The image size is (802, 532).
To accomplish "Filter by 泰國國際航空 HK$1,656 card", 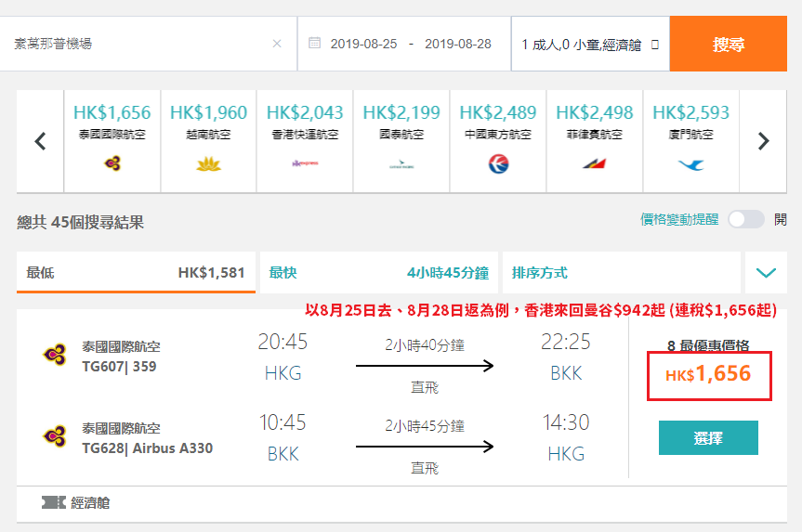I will click(112, 141).
